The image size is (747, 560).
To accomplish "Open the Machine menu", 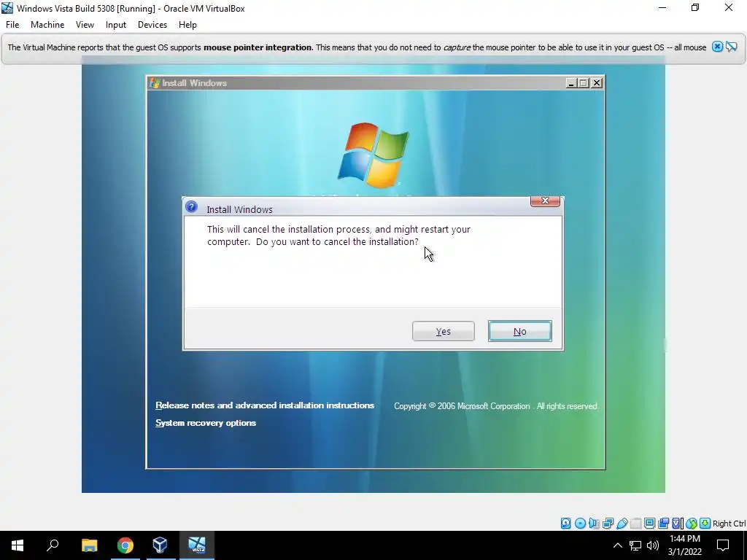I will pyautogui.click(x=47, y=25).
